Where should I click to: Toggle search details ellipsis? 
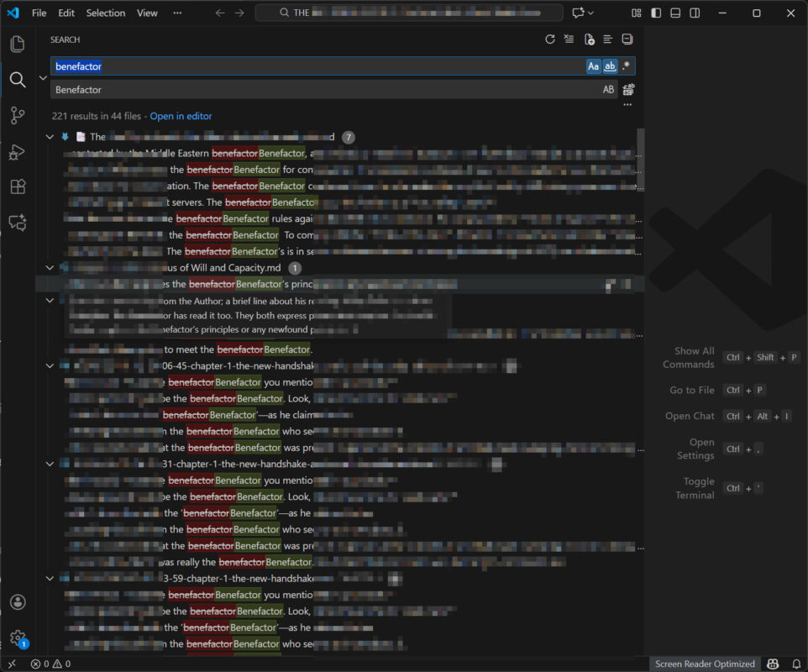pyautogui.click(x=627, y=105)
